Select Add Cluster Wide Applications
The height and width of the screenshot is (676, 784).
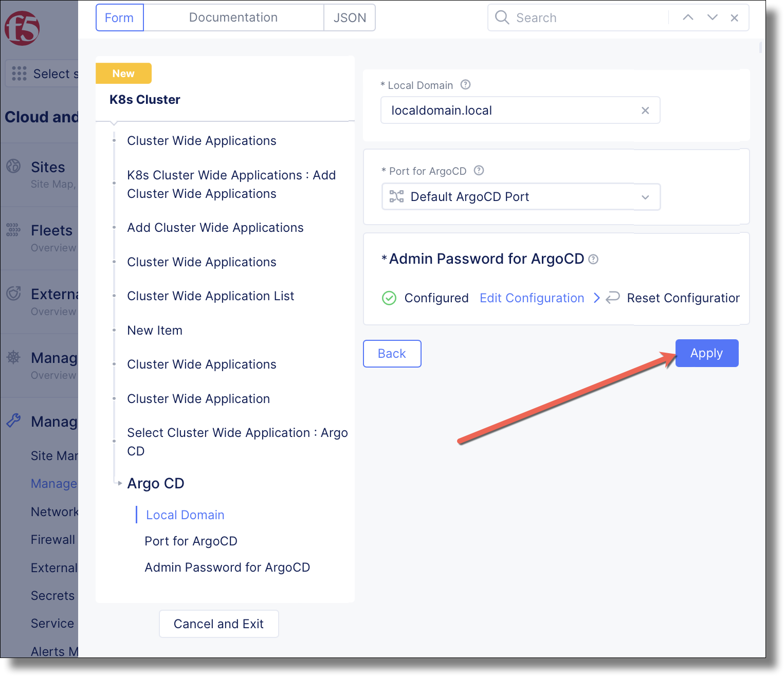pos(215,228)
